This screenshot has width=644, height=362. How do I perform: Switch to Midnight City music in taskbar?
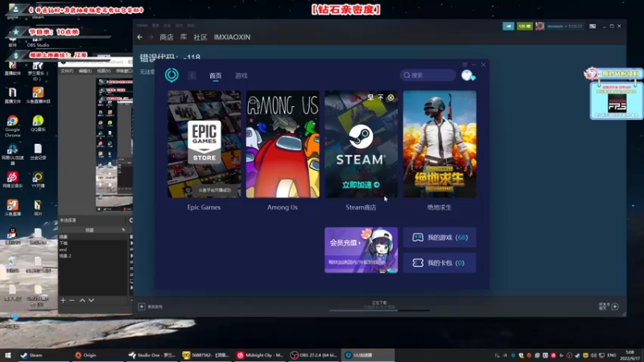pos(260,355)
